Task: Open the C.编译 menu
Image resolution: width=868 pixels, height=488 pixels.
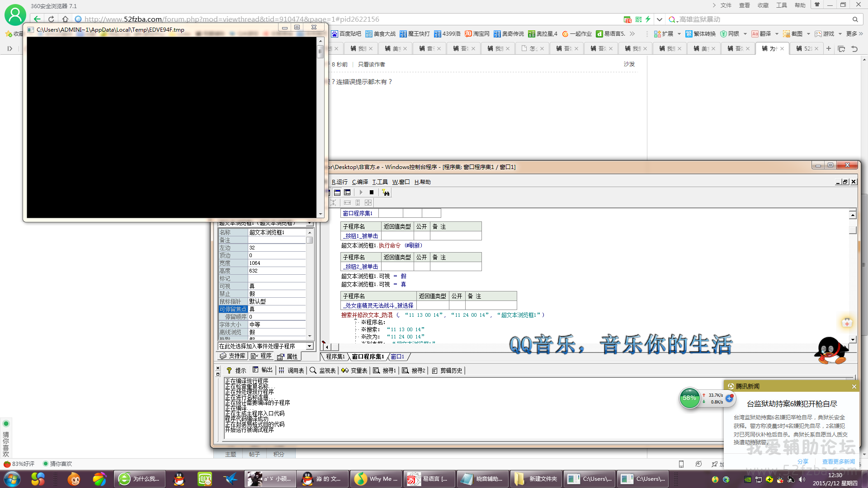Action: (360, 182)
